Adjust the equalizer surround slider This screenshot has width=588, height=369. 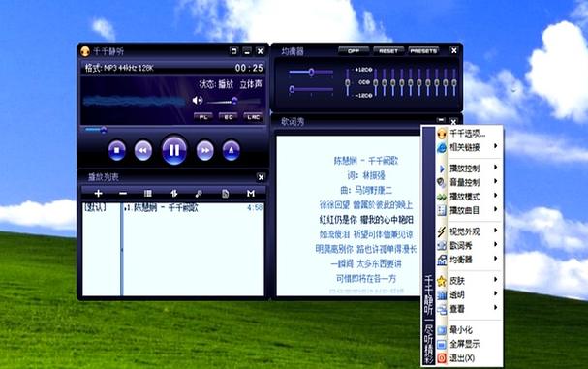click(311, 89)
